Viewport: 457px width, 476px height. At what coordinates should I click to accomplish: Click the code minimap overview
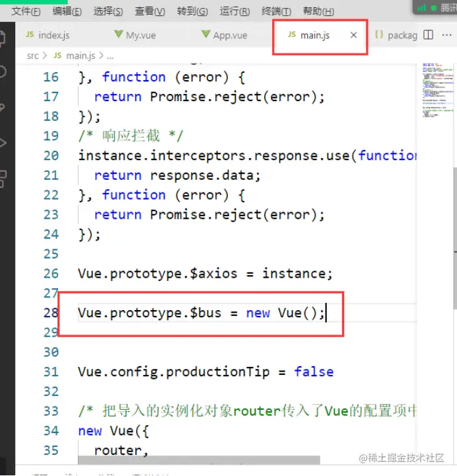pos(438,90)
